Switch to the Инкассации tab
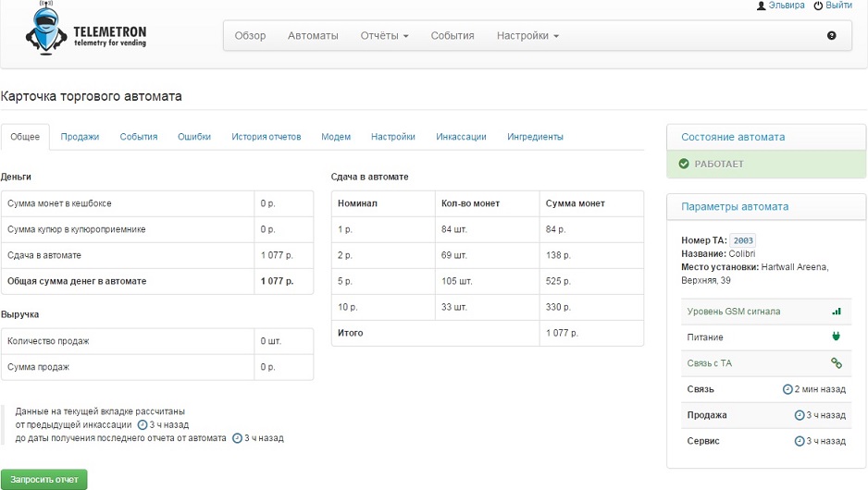The image size is (868, 490). (461, 137)
